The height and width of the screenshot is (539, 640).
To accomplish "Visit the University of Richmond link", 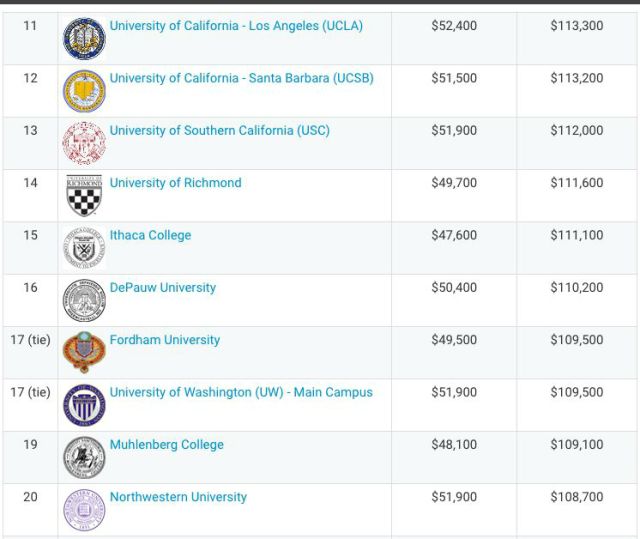I will (x=176, y=183).
